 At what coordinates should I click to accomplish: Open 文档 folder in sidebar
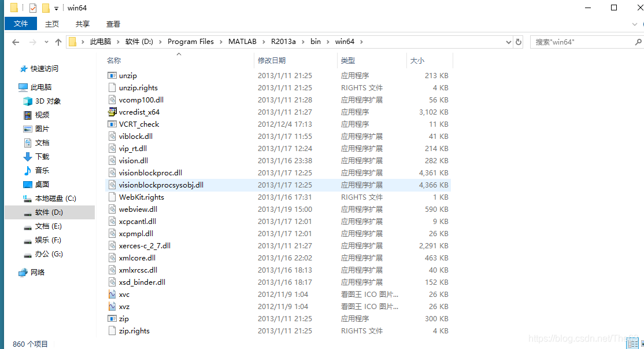coord(42,143)
